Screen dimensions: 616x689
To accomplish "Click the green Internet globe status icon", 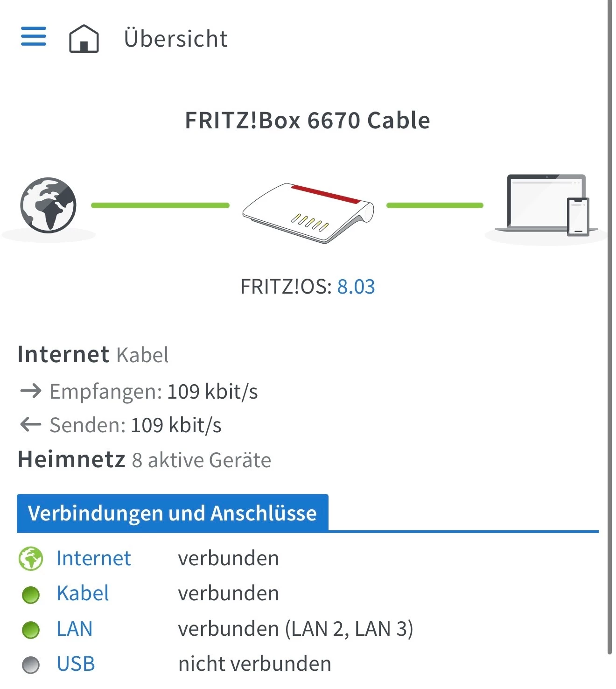I will [31, 558].
